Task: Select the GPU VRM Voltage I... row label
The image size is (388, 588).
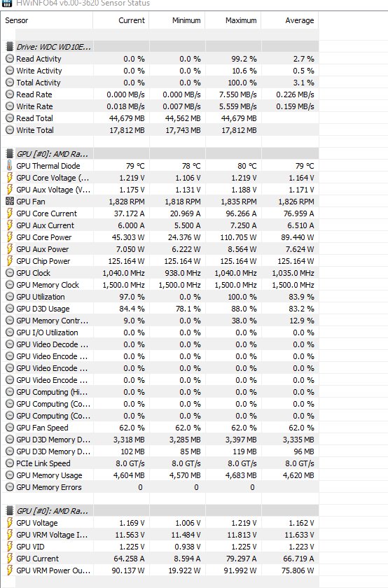Action: click(x=52, y=535)
